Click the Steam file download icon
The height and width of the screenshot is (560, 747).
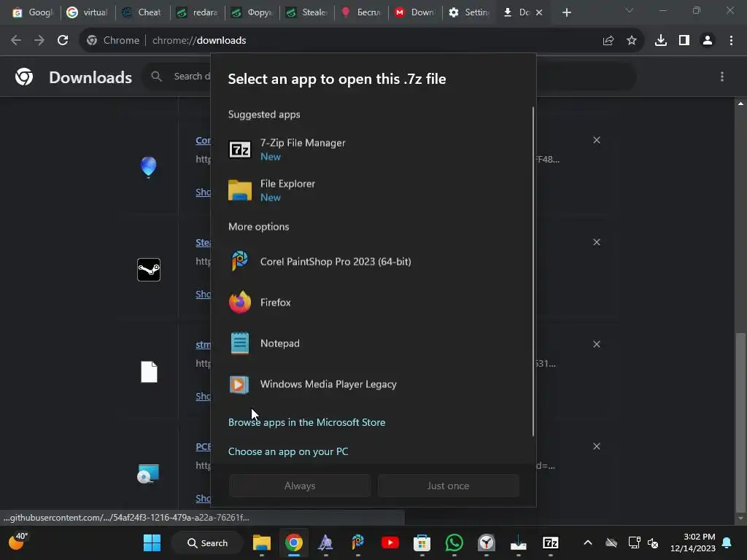point(149,270)
